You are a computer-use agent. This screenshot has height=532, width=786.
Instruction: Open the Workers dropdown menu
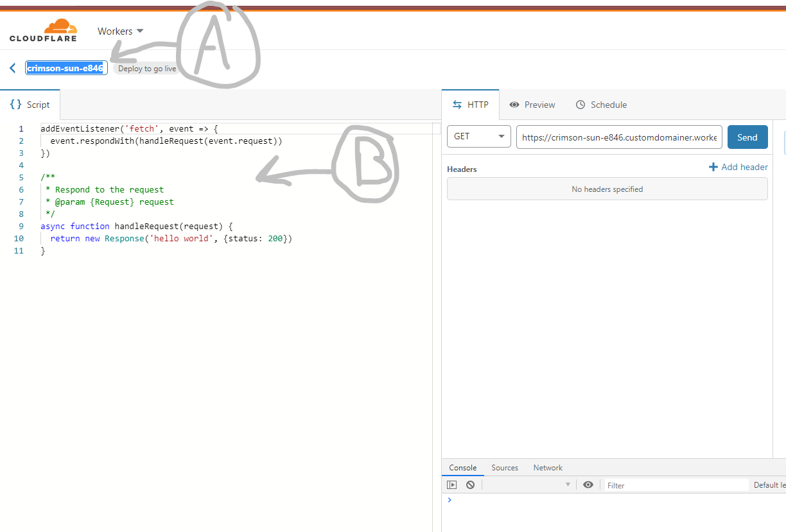click(x=120, y=31)
